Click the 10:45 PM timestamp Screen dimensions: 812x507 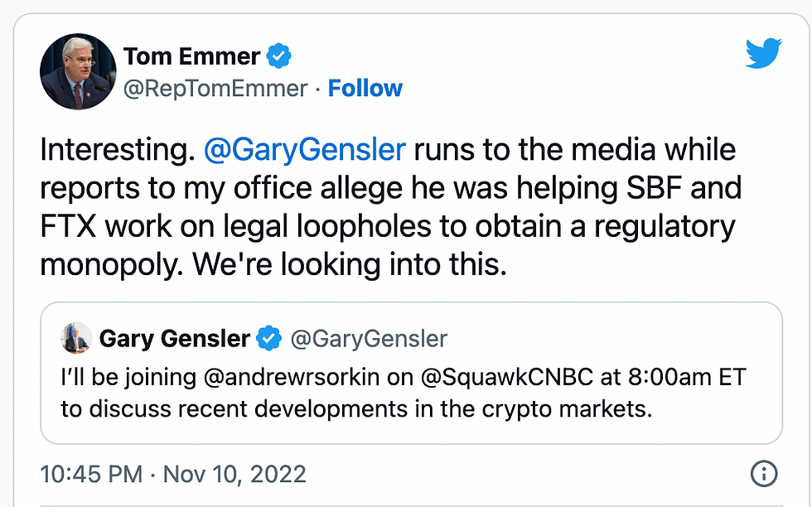coord(91,474)
